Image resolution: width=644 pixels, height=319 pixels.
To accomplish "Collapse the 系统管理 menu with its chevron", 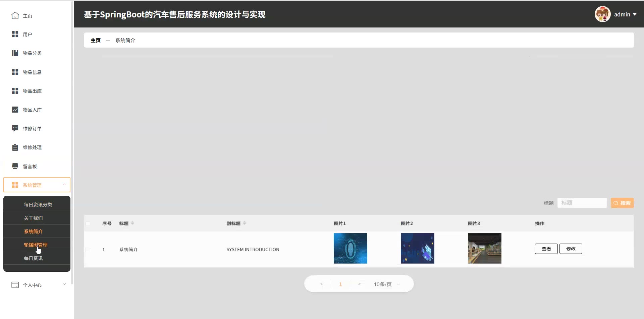I will tap(64, 185).
